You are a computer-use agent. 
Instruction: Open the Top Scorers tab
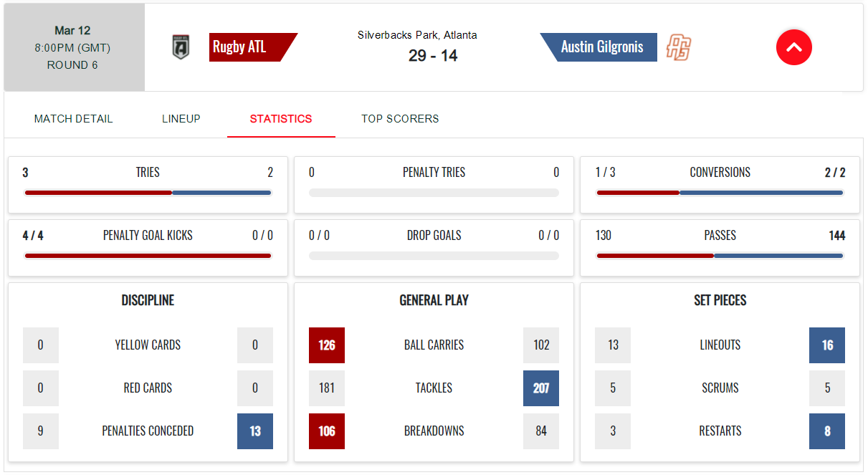pos(400,119)
